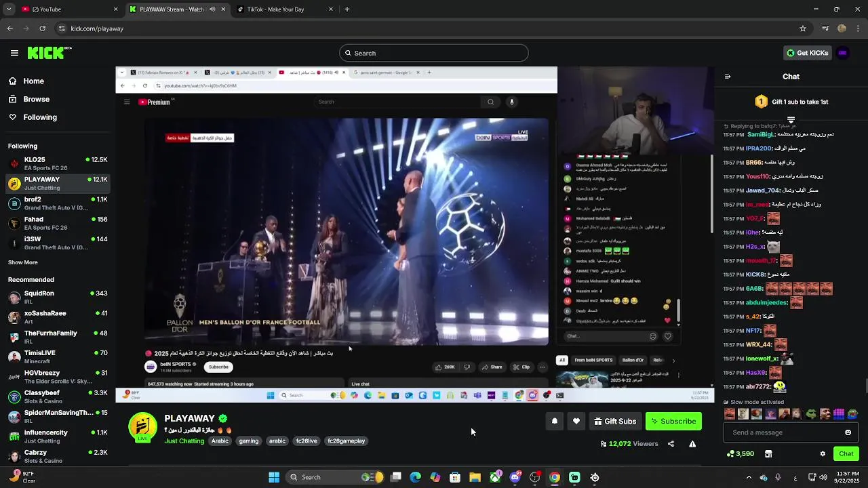Toggle follow heart for PLAYAWAY

pyautogui.click(x=576, y=422)
